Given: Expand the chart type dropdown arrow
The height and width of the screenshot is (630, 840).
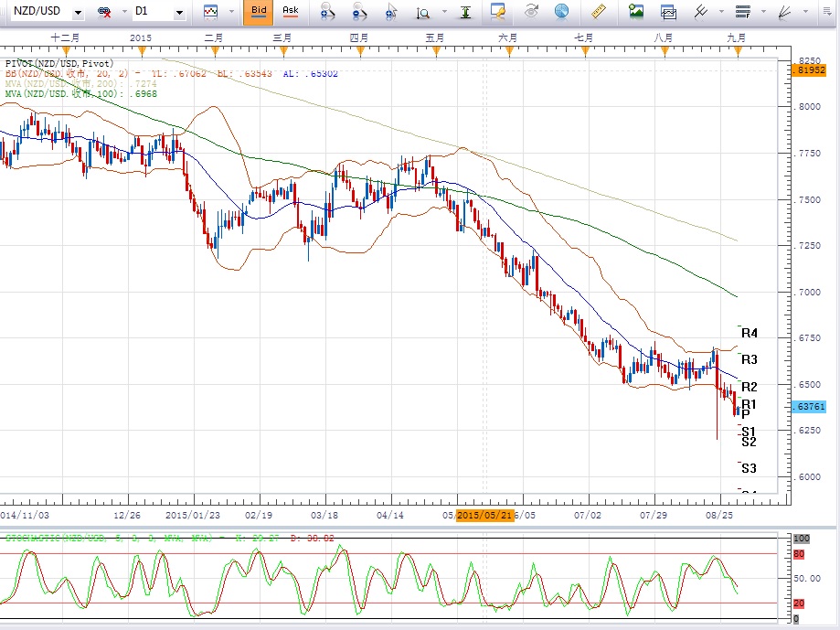Looking at the screenshot, I should [x=231, y=11].
